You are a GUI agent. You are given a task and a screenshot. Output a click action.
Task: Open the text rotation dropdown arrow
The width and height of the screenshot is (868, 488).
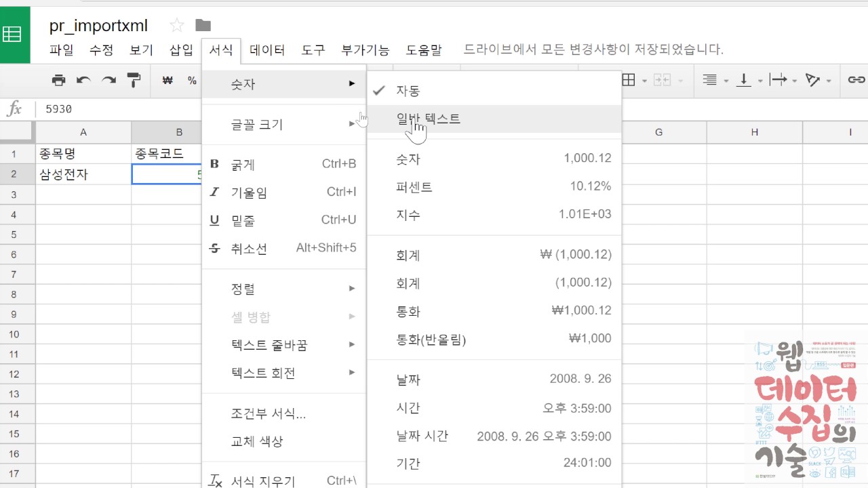point(829,81)
